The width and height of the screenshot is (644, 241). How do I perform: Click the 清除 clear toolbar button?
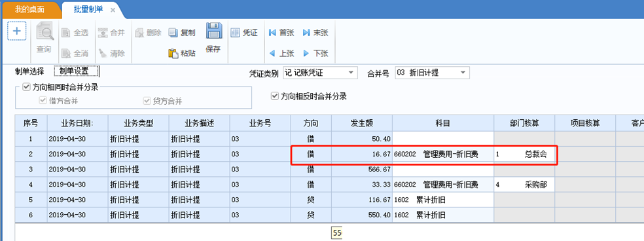[x=111, y=53]
